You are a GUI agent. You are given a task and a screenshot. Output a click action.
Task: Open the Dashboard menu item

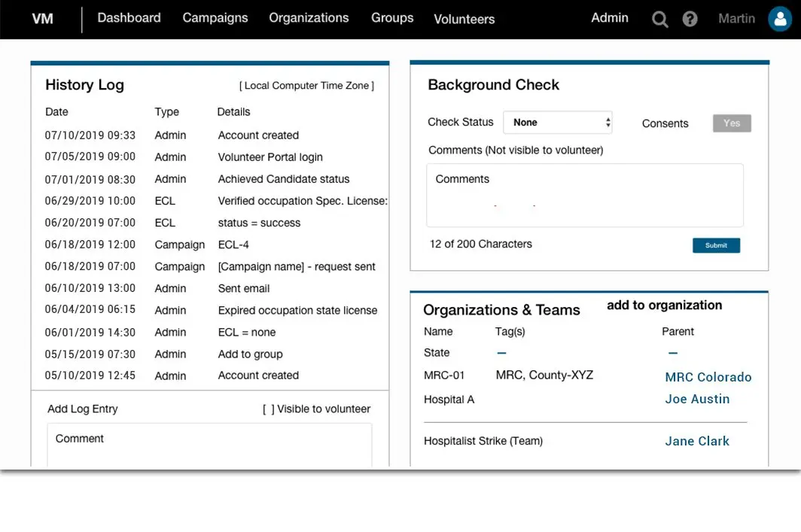(x=129, y=18)
